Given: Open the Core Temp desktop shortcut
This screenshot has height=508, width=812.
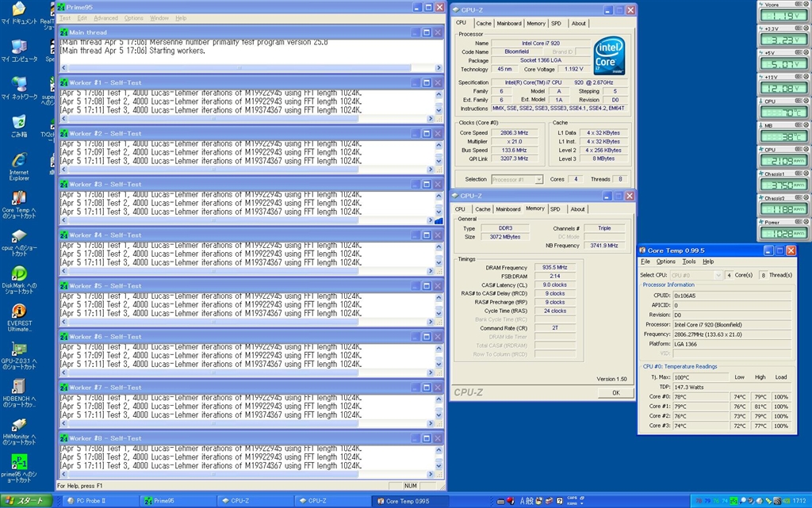Looking at the screenshot, I should click(18, 197).
